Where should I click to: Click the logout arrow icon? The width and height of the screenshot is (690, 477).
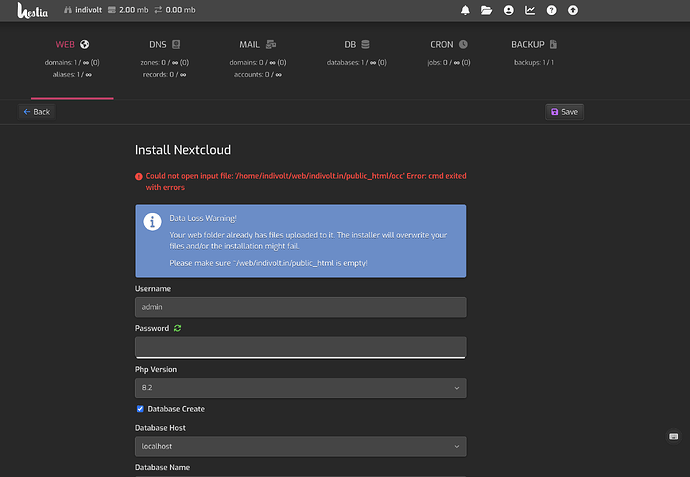[573, 10]
